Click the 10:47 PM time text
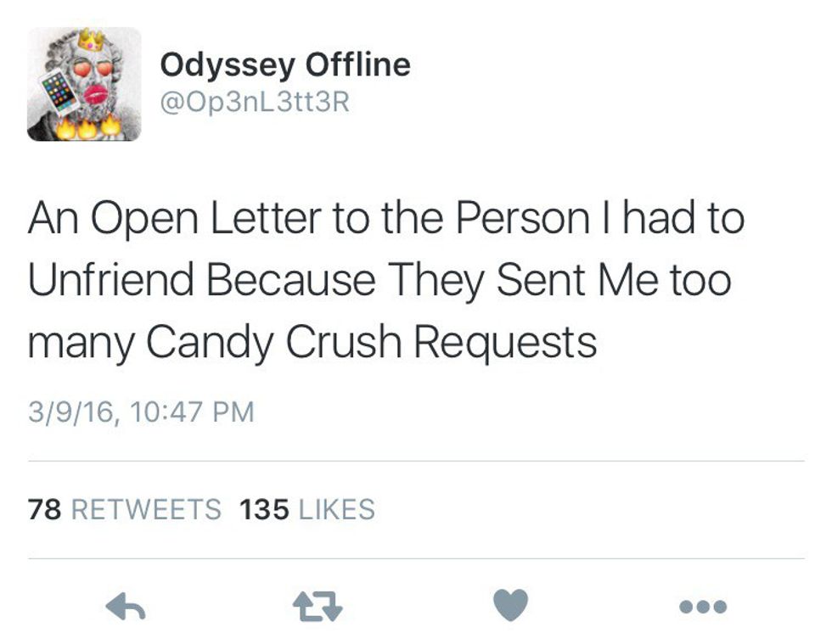Screen dimensions: 832x644 click(x=194, y=412)
